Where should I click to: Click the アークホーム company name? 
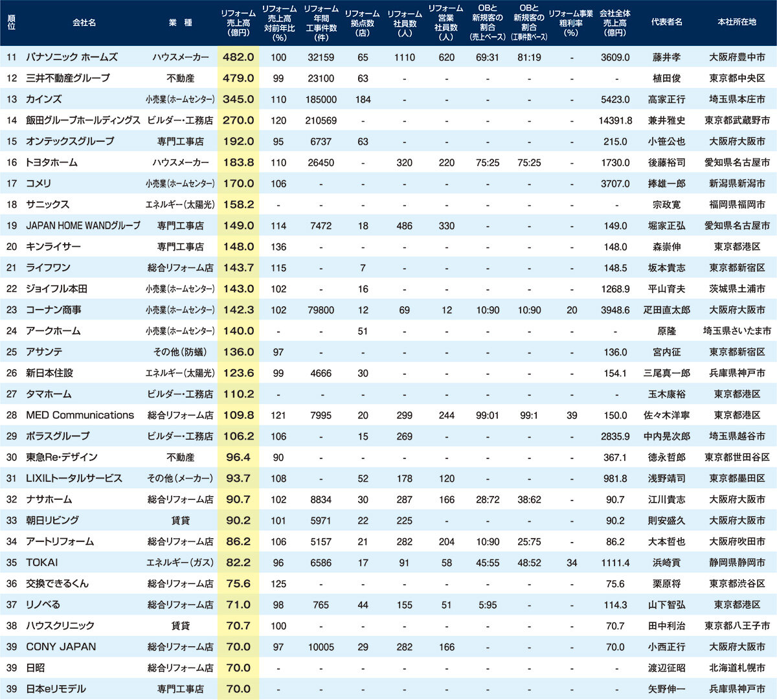(53, 331)
